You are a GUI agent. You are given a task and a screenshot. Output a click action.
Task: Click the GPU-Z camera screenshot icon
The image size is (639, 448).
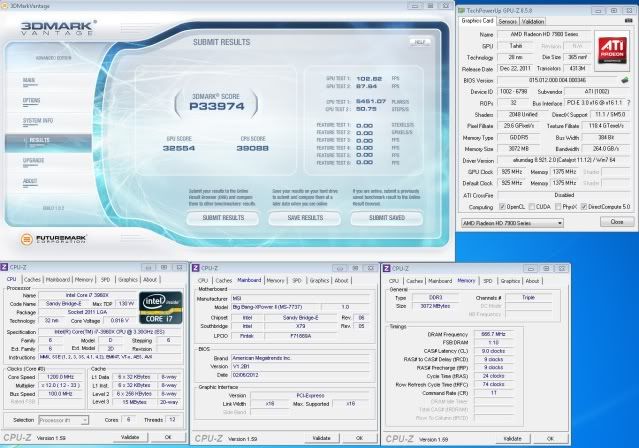click(x=628, y=20)
